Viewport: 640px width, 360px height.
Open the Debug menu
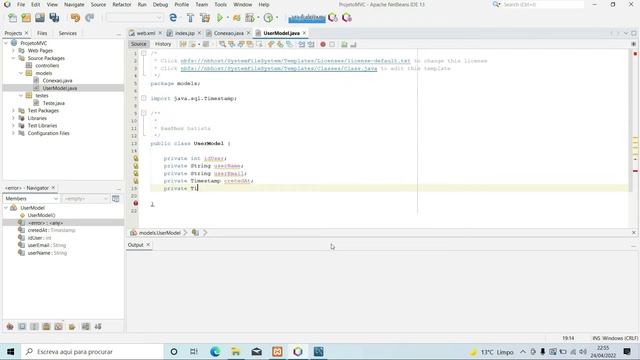(160, 4)
